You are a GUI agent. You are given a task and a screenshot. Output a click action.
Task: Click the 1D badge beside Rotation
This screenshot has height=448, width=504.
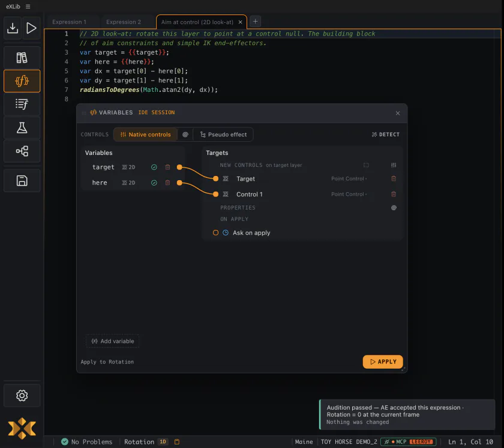pos(163,441)
